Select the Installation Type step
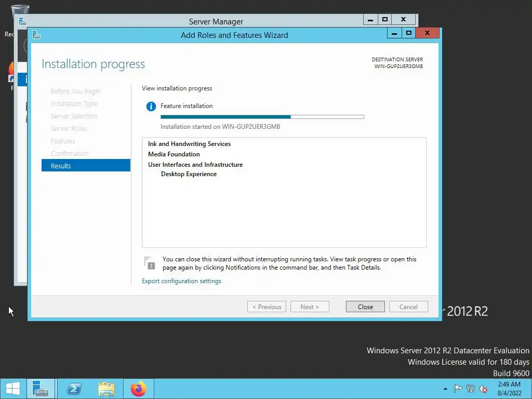 74,103
